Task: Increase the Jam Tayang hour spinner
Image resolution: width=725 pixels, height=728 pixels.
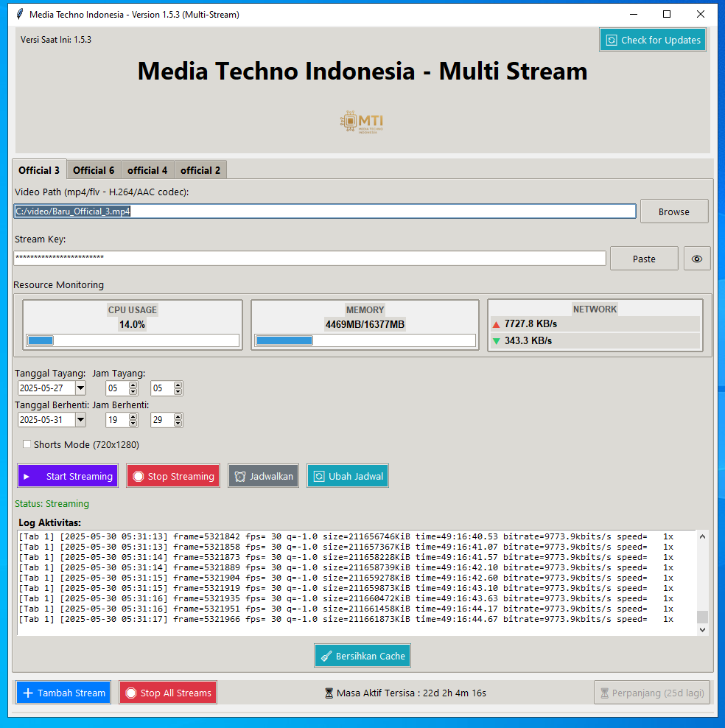Action: pyautogui.click(x=133, y=385)
